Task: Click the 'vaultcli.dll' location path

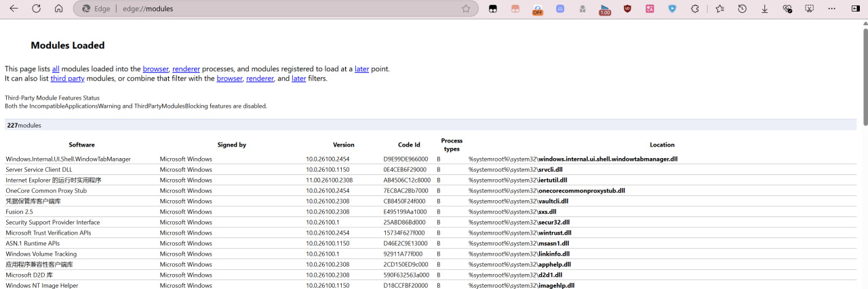Action: pos(518,201)
